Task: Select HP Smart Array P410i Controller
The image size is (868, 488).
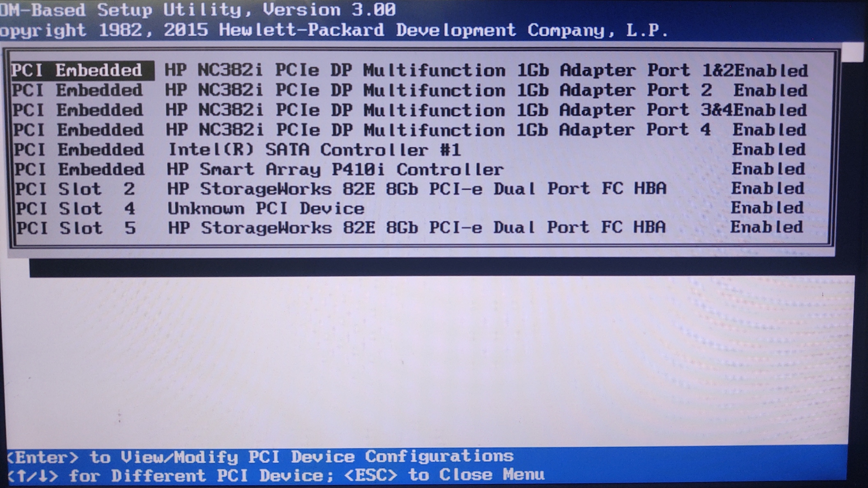Action: (334, 169)
